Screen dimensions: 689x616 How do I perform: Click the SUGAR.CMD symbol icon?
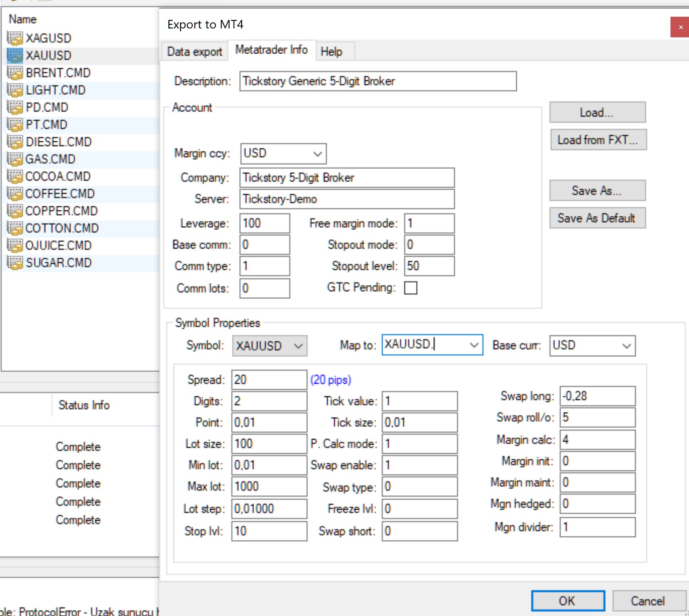click(x=15, y=263)
